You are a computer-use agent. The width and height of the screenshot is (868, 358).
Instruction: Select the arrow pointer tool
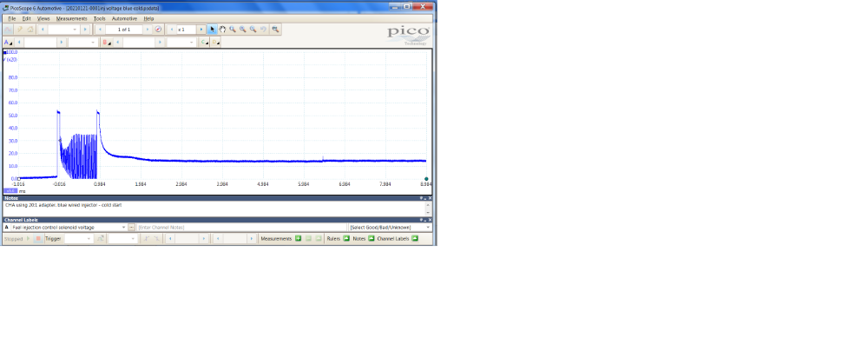[x=213, y=29]
